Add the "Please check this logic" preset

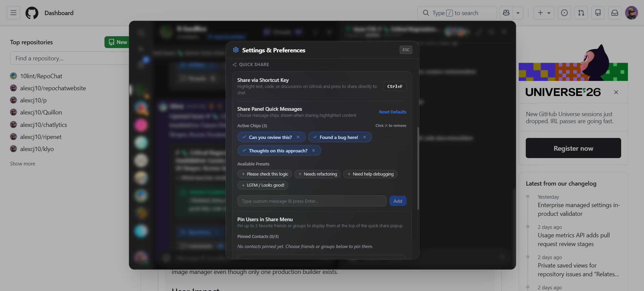(265, 174)
